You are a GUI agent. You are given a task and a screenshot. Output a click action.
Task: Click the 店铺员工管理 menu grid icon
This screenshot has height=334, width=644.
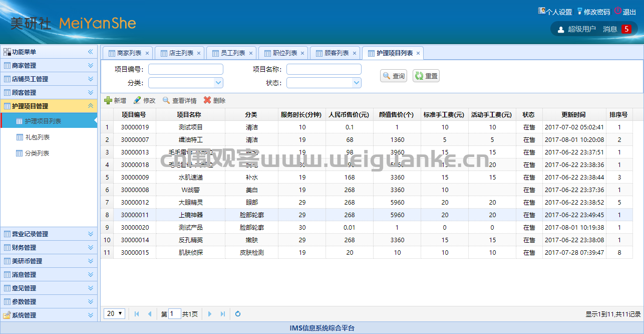(7, 79)
